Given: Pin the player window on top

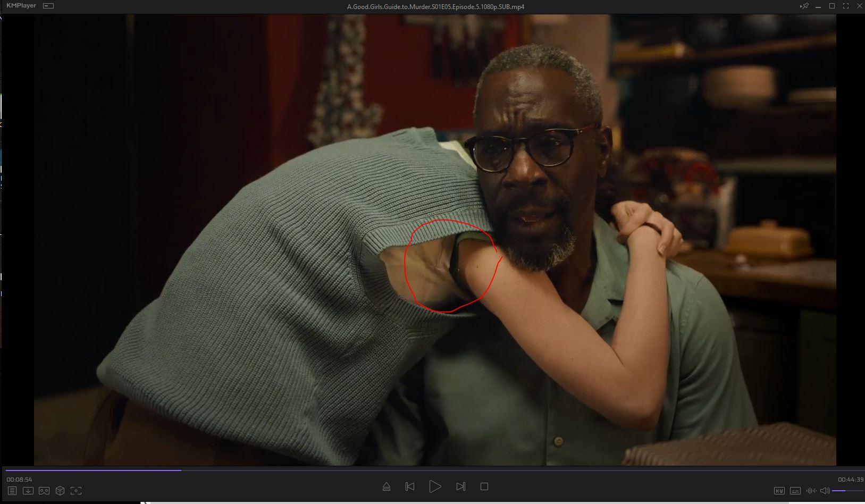Looking at the screenshot, I should [804, 6].
